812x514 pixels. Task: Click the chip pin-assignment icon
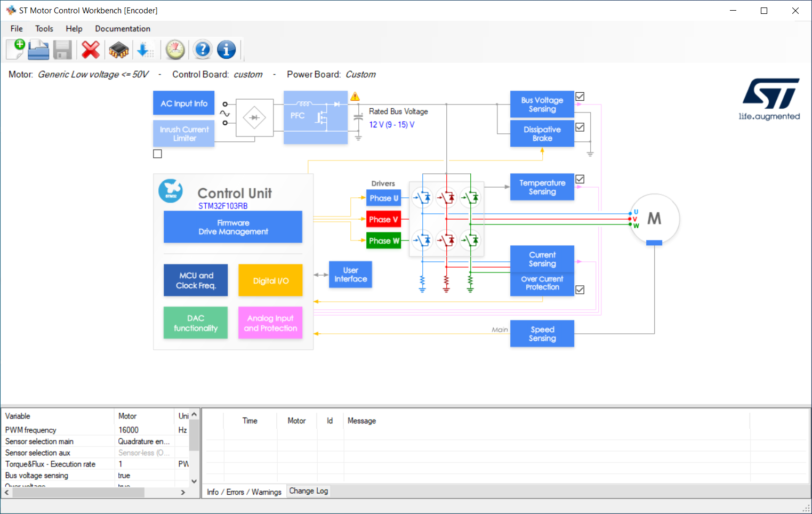pos(118,50)
